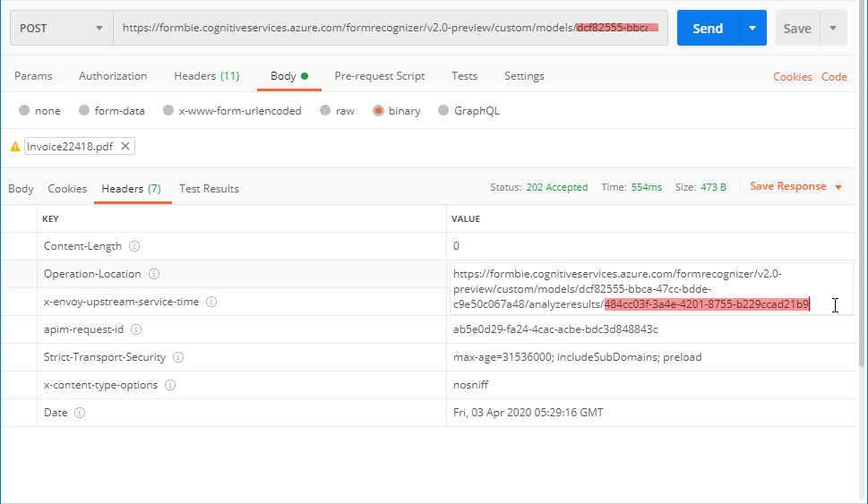The height and width of the screenshot is (504, 868).
Task: Select the form-data body option
Action: (84, 111)
